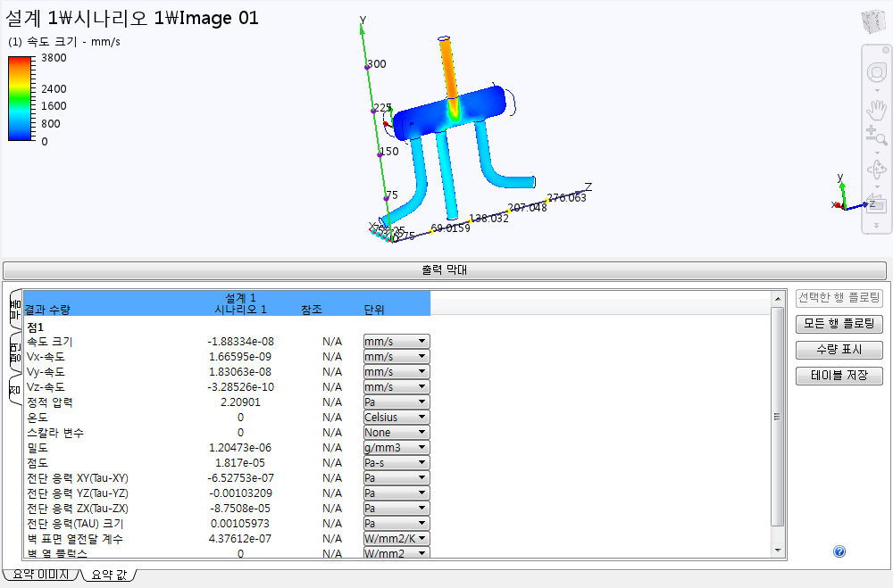Click the 참조 column header
This screenshot has width=893, height=588.
tap(312, 310)
